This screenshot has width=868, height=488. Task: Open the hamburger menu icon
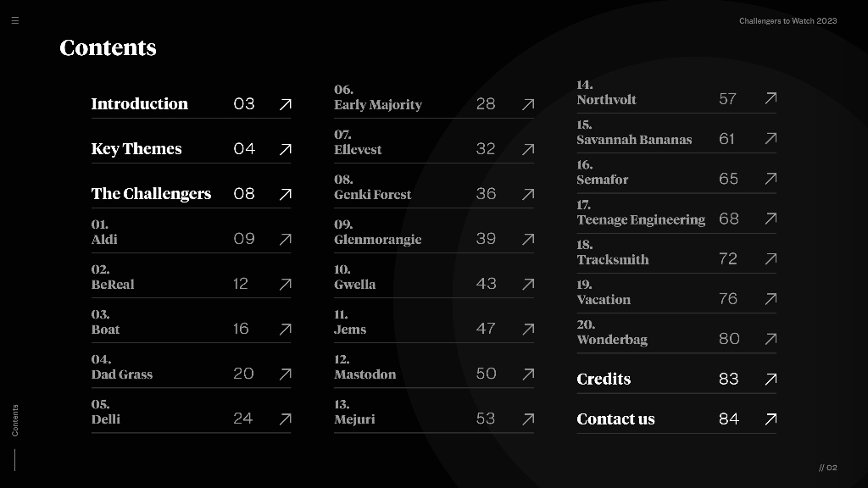(x=14, y=20)
